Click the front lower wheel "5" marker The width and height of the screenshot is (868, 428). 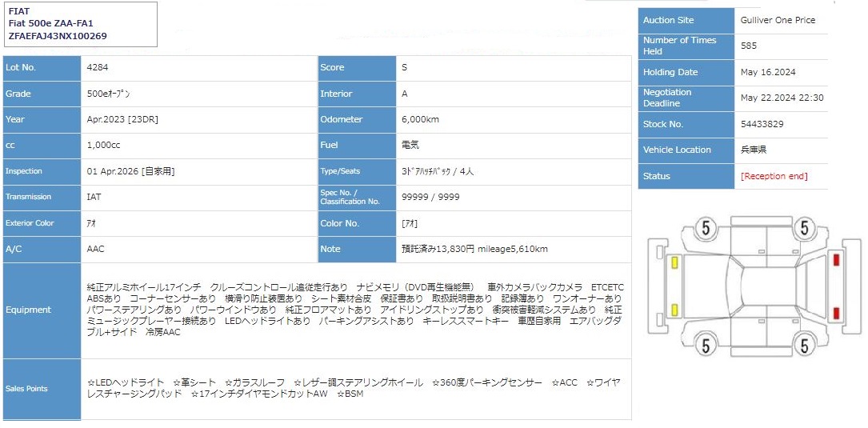(x=705, y=345)
